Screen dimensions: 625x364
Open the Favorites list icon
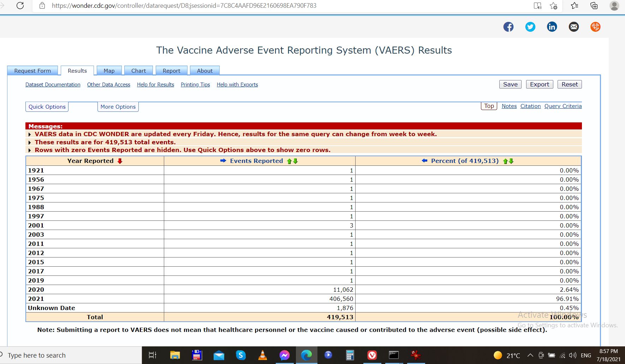(x=575, y=6)
